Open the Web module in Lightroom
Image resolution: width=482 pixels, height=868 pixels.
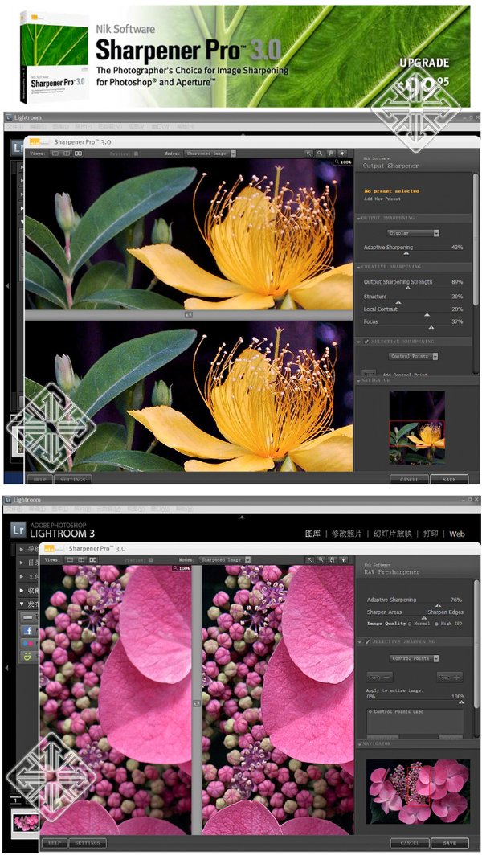[x=457, y=534]
